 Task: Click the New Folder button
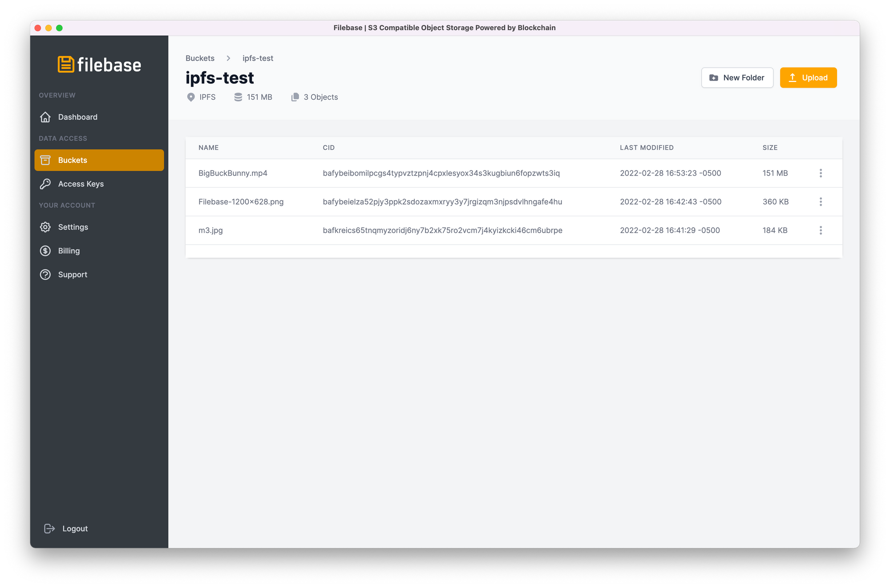click(736, 77)
